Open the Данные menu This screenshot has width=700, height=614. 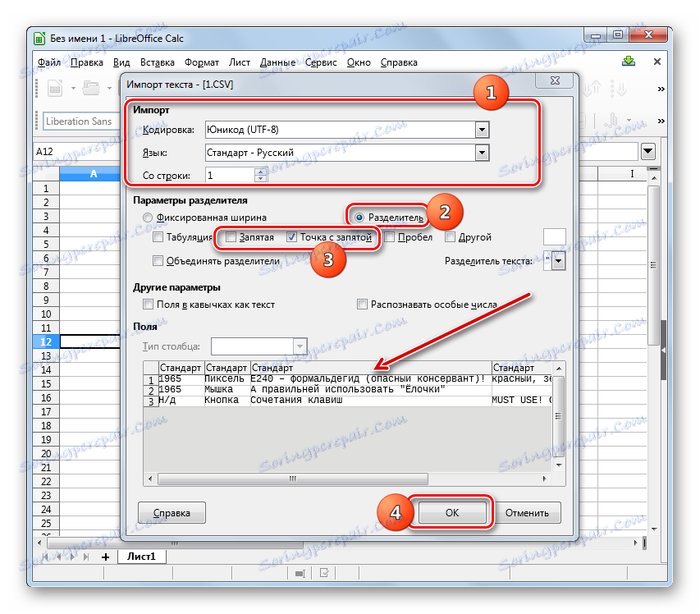click(x=277, y=62)
